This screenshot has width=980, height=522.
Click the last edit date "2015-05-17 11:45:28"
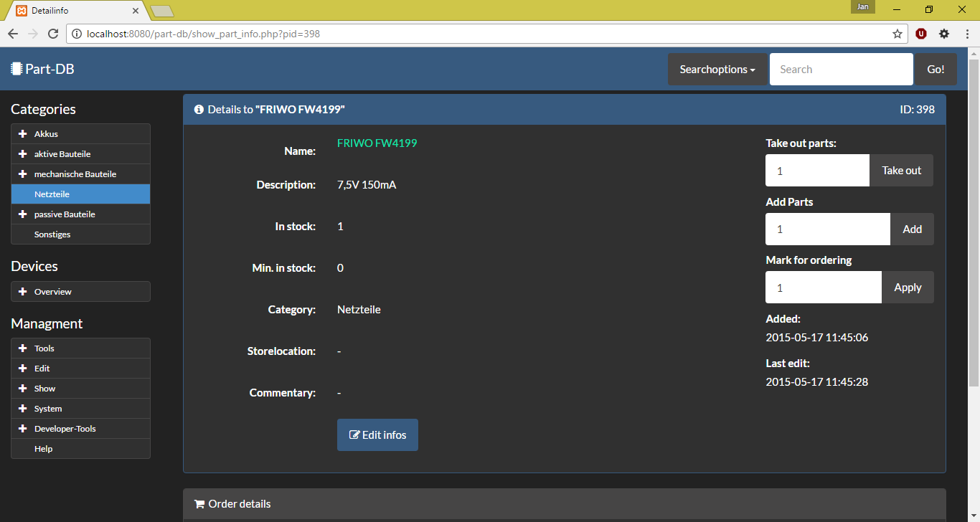click(x=816, y=382)
